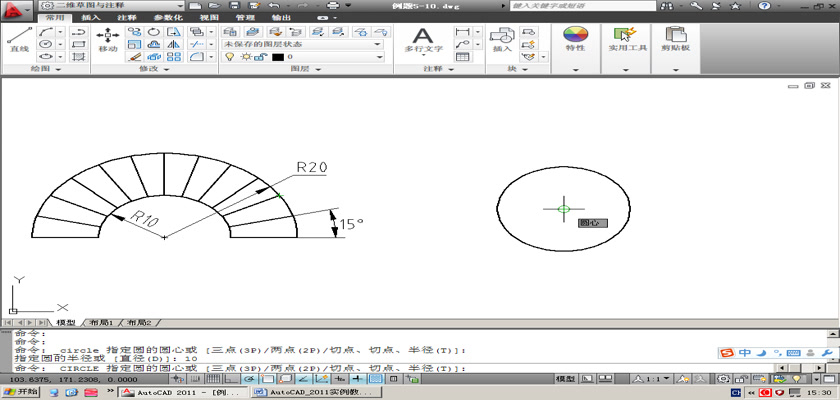Viewport: 840px width, 400px height.
Task: Select the Multiline Text (多行文字) tool
Action: [423, 41]
